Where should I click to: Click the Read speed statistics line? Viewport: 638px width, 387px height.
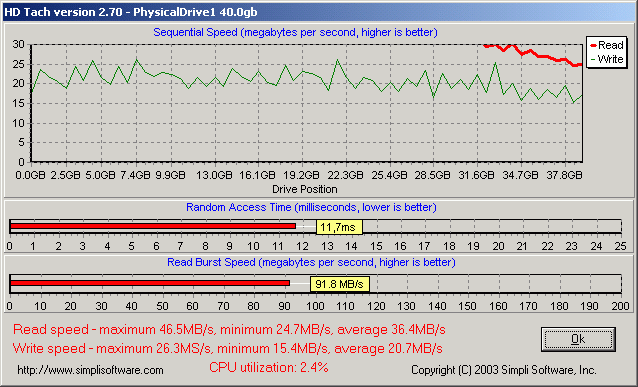tap(229, 329)
